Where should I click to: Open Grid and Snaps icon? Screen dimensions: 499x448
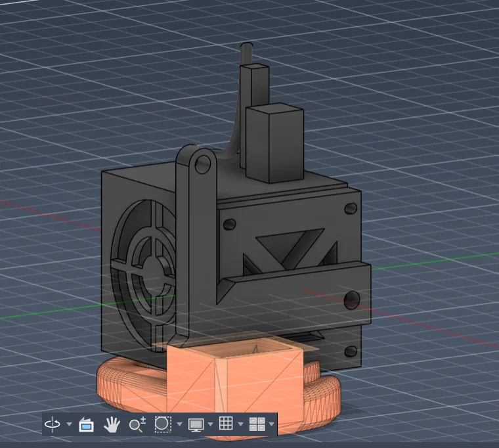coord(226,424)
